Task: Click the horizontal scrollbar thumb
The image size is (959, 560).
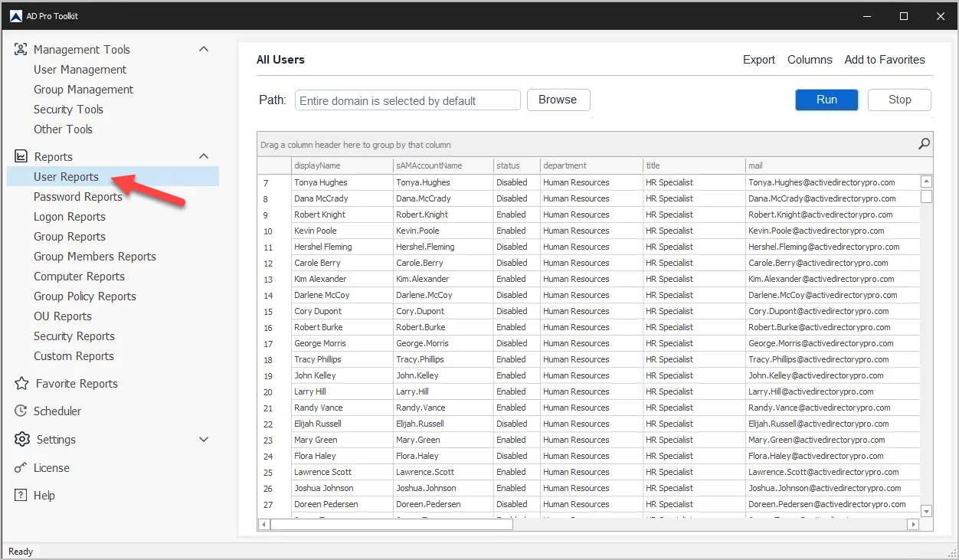Action: pos(391,525)
